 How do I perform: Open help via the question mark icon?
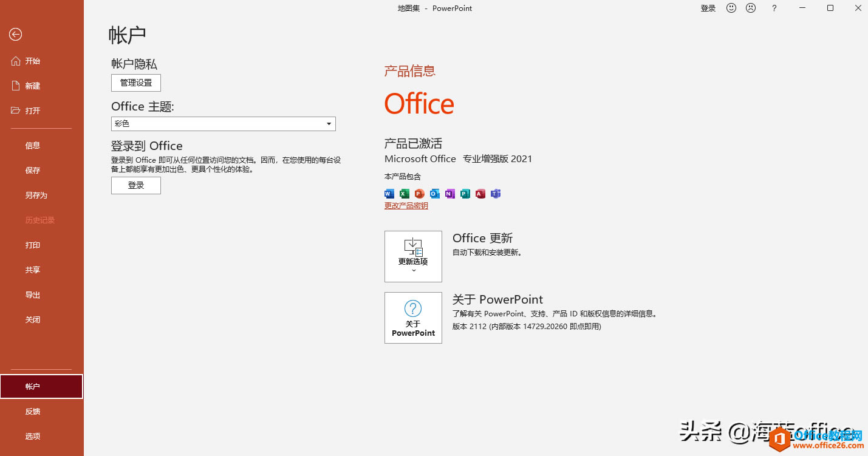774,9
